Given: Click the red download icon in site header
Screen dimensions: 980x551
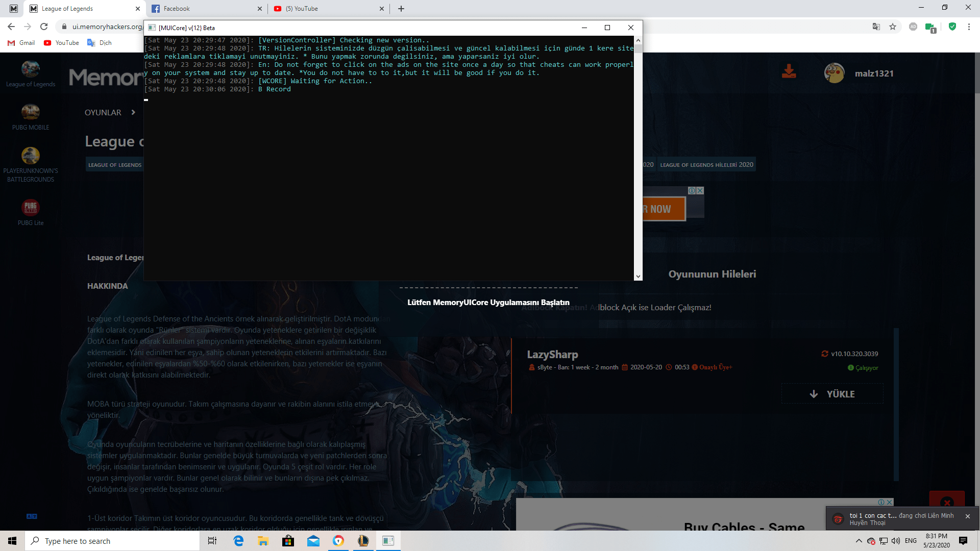Looking at the screenshot, I should point(789,72).
